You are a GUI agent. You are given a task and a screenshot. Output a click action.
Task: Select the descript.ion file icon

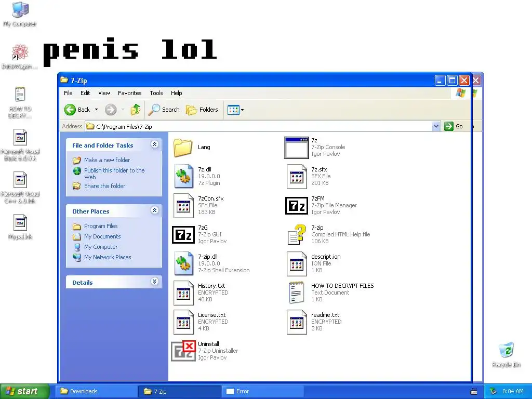click(x=297, y=263)
